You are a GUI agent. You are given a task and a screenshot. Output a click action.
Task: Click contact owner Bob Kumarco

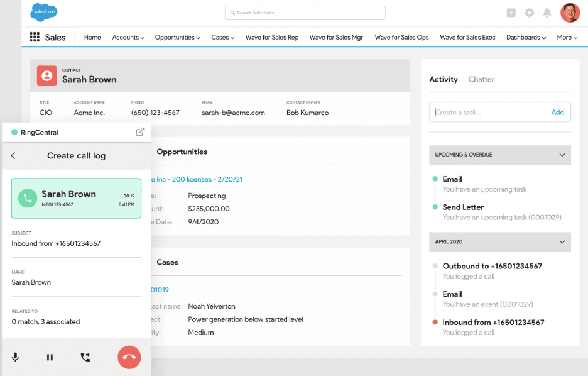pos(307,113)
